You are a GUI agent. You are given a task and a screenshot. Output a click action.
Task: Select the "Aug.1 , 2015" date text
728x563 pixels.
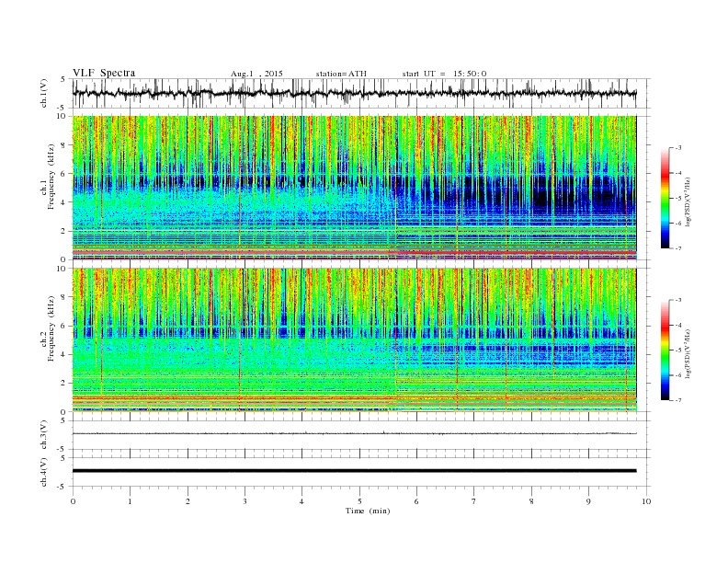pos(256,74)
